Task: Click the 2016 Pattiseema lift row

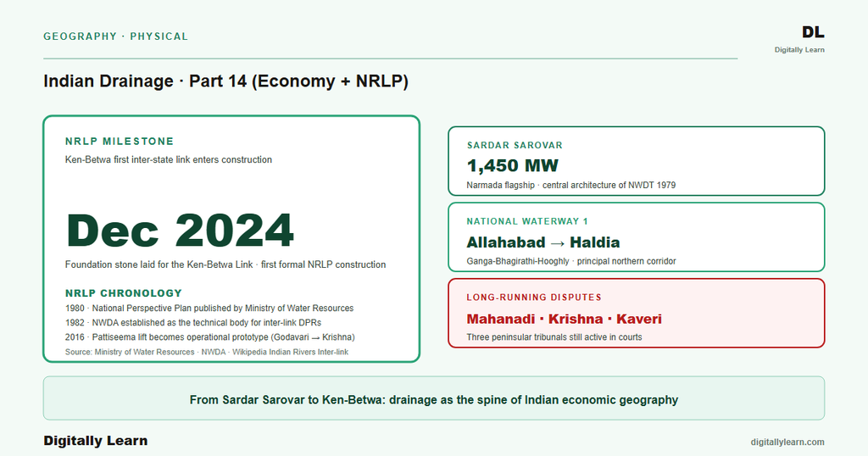Action: [210, 337]
